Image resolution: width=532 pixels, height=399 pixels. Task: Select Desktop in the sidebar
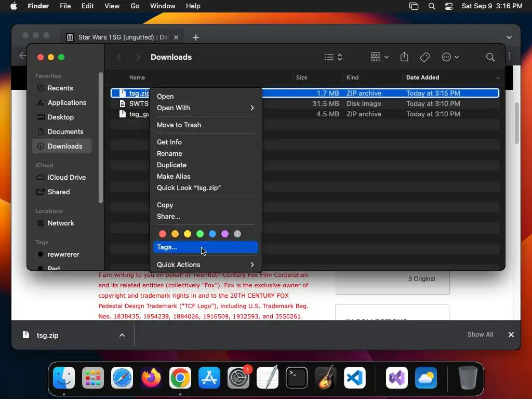62,117
